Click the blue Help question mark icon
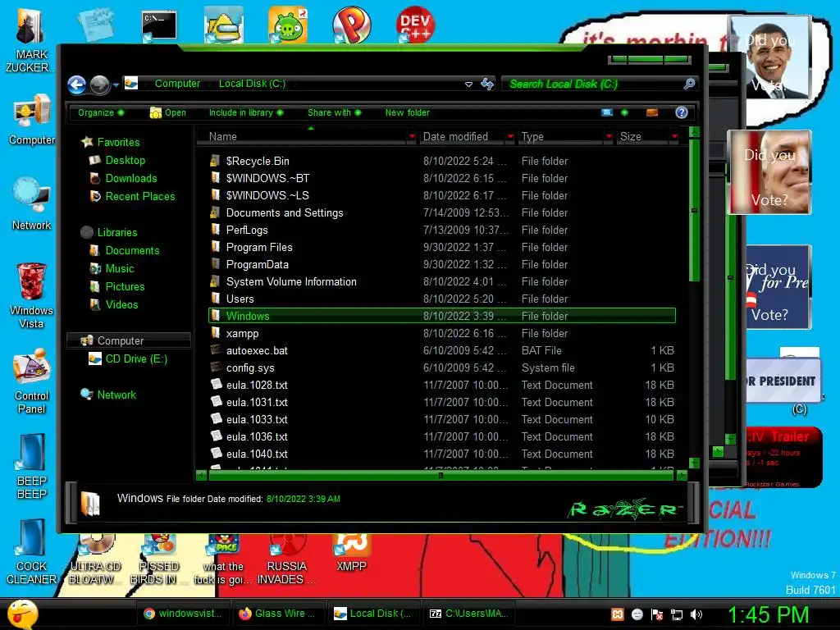Screen dimensions: 840x630 [x=682, y=112]
